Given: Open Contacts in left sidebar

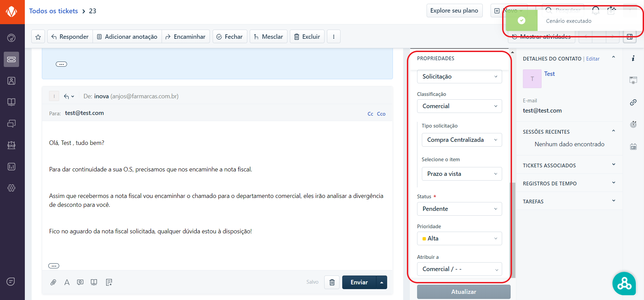Looking at the screenshot, I should click(12, 81).
